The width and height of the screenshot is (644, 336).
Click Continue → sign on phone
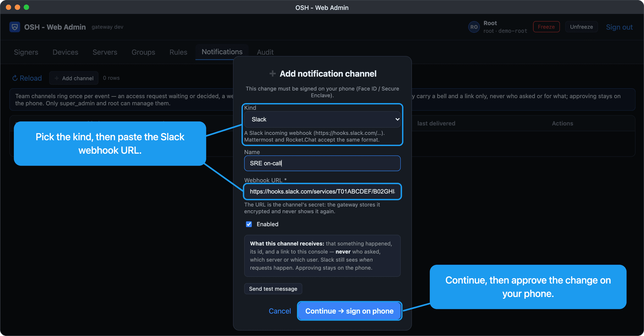click(349, 311)
